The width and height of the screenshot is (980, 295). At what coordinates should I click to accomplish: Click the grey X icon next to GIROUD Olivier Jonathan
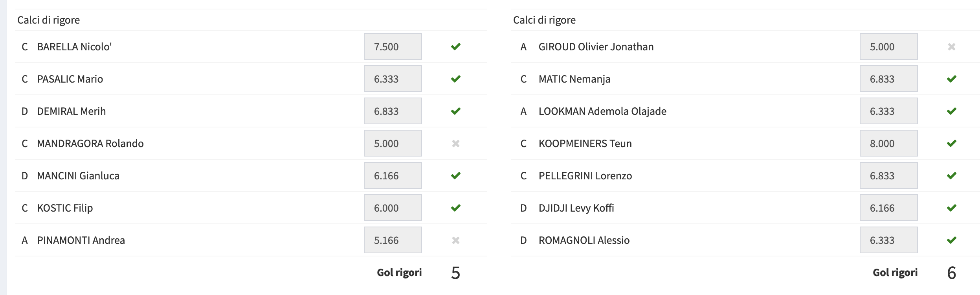point(952,47)
